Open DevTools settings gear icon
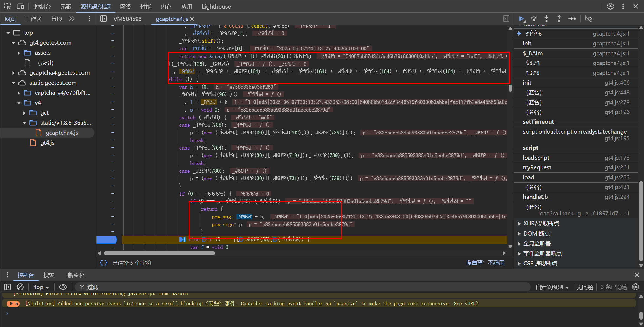644x327 pixels. 610,6
